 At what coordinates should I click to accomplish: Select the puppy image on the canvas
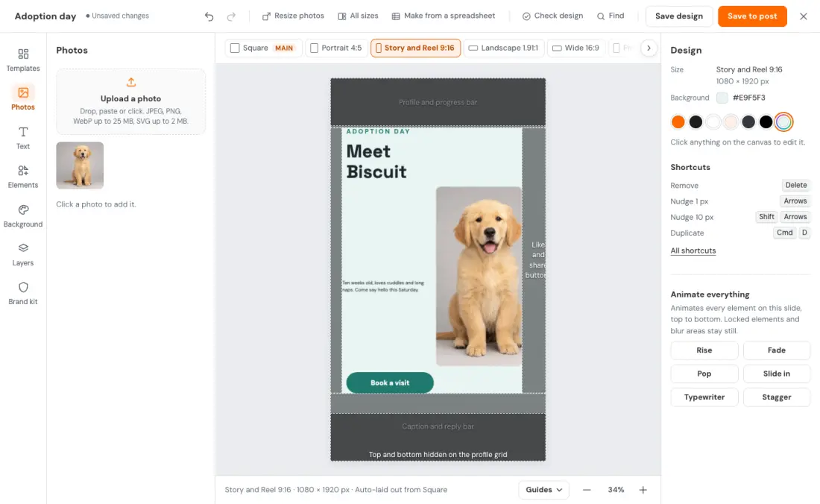tap(479, 276)
